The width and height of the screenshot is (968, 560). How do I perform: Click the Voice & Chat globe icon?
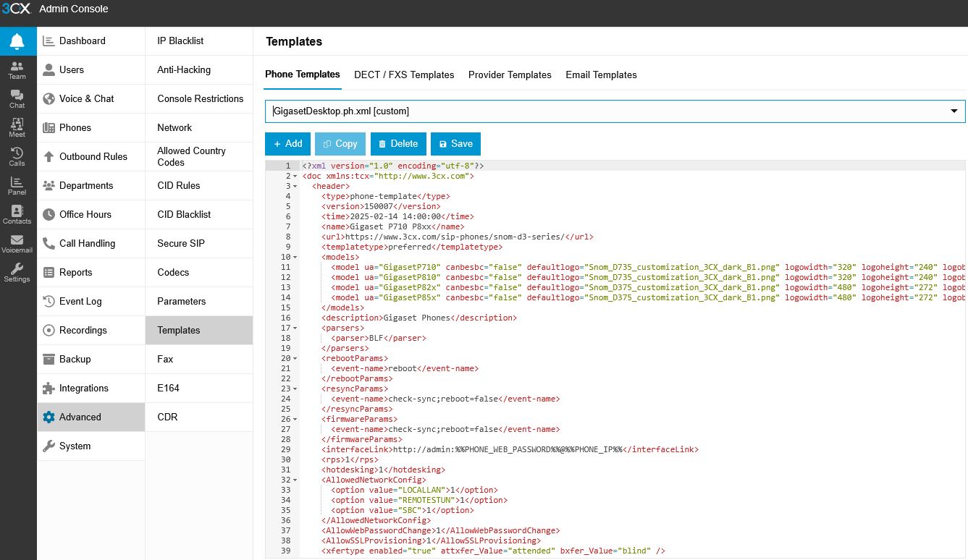click(49, 99)
